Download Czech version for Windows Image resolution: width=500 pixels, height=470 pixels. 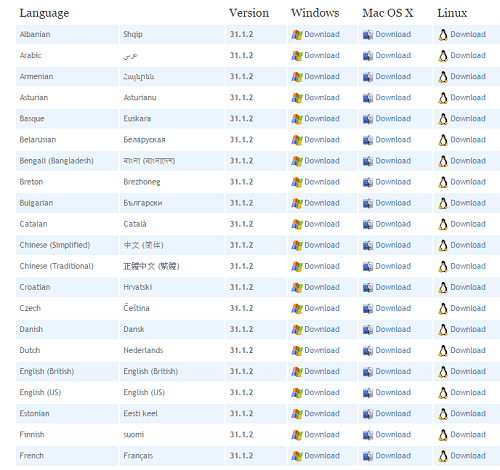[322, 308]
